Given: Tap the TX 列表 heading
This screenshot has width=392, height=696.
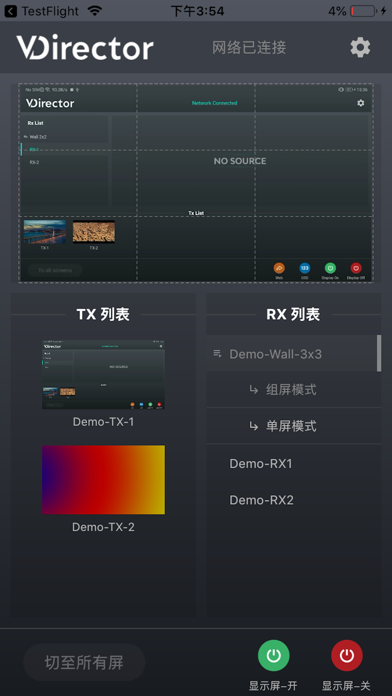Looking at the screenshot, I should [x=103, y=314].
